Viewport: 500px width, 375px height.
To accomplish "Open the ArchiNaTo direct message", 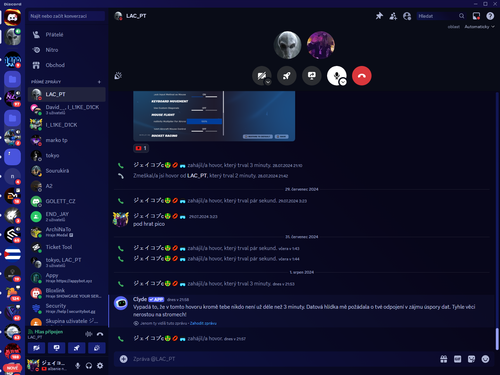I will (67, 232).
